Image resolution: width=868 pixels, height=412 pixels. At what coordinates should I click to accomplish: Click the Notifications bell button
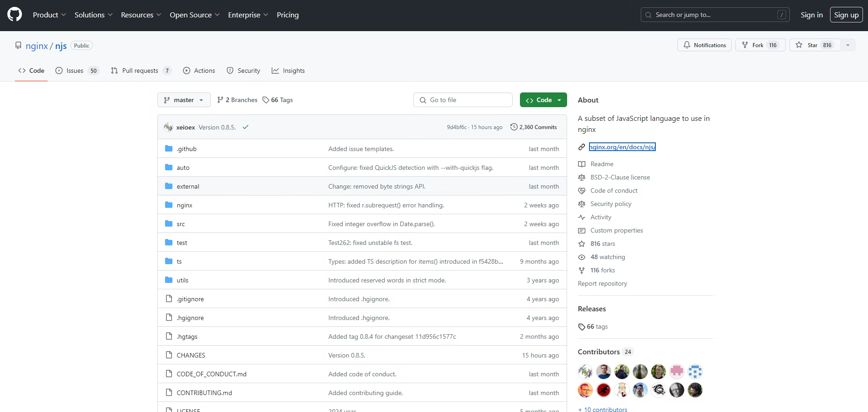pyautogui.click(x=704, y=45)
